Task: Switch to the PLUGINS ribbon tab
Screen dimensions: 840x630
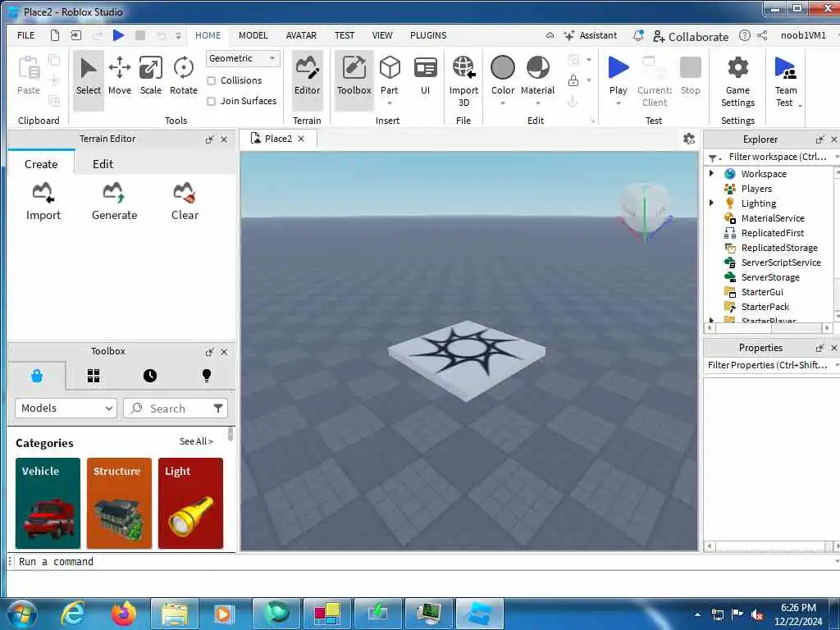Action: pos(428,35)
